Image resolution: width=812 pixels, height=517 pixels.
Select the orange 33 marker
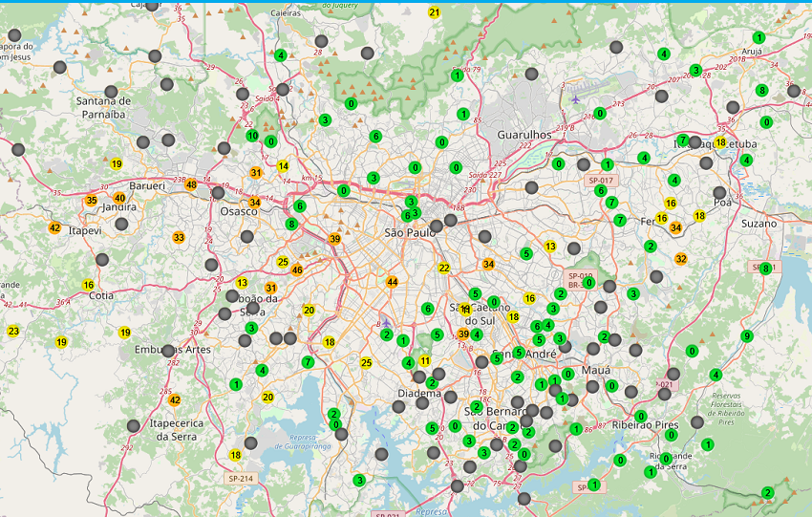[x=179, y=237]
